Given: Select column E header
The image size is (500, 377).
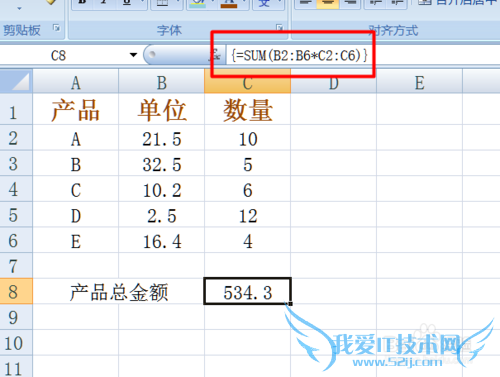Looking at the screenshot, I should tap(419, 82).
